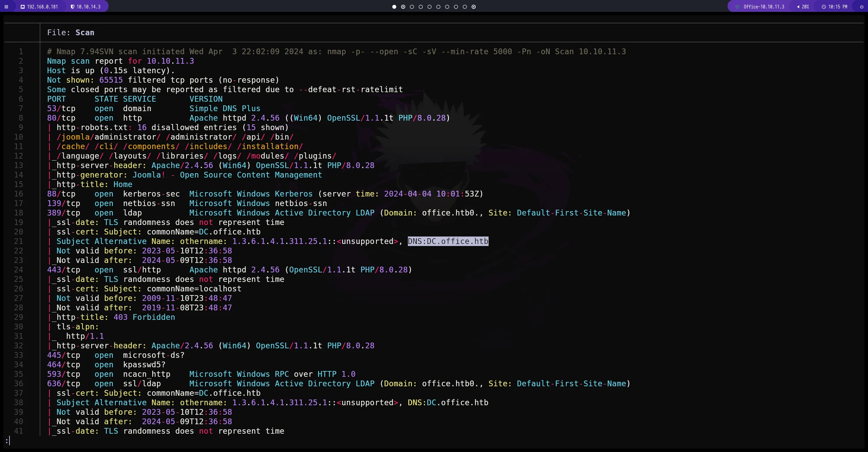
Task: Click the 192.168.0.181 local IP label
Action: 42,7
